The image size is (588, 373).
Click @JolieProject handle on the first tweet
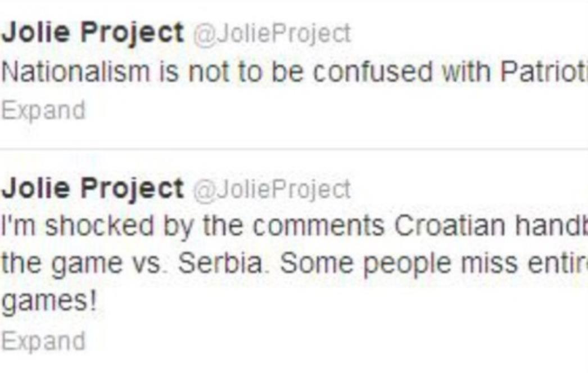272,34
